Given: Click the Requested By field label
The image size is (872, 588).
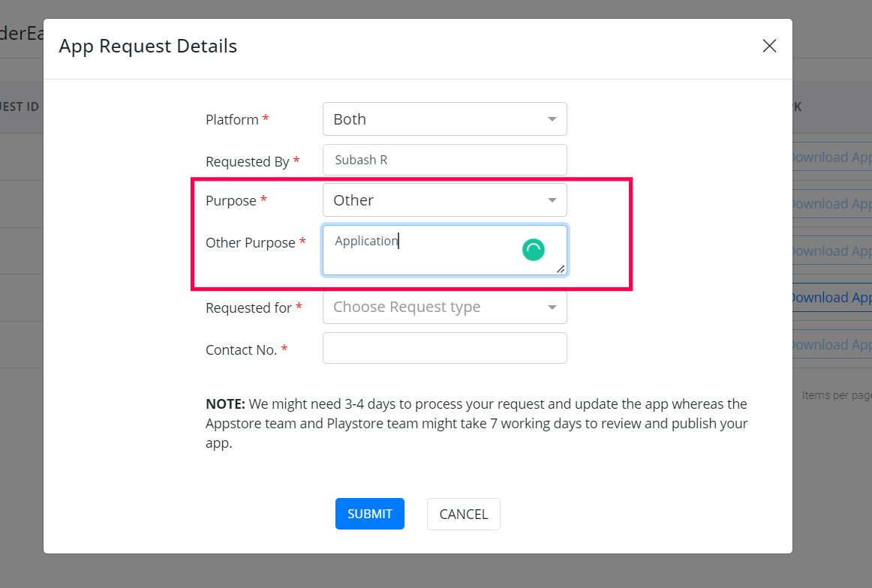Looking at the screenshot, I should click(247, 162).
